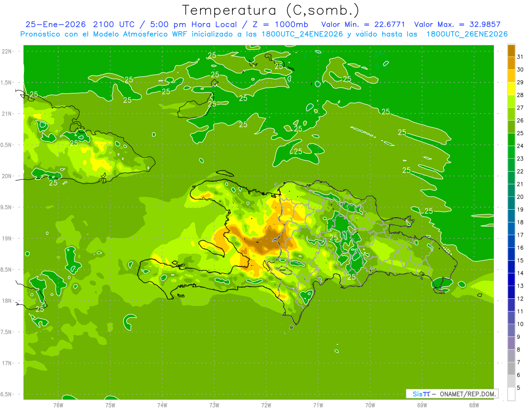
Task: Click the "69W" longitude axis label
Action: point(422,405)
